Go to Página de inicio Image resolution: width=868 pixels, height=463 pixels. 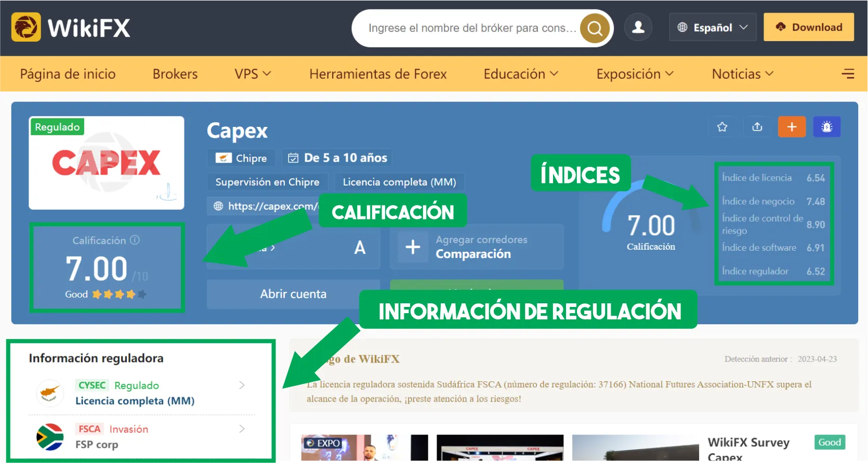coord(68,74)
